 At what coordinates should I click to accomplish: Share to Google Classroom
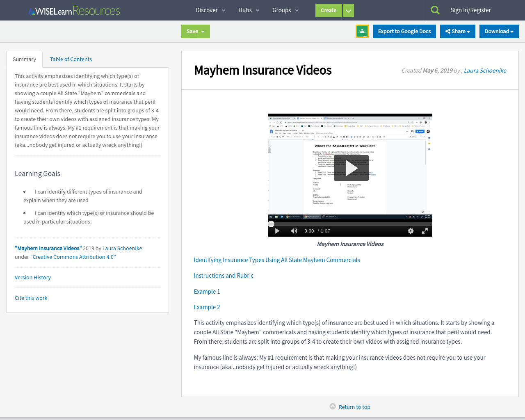362,31
